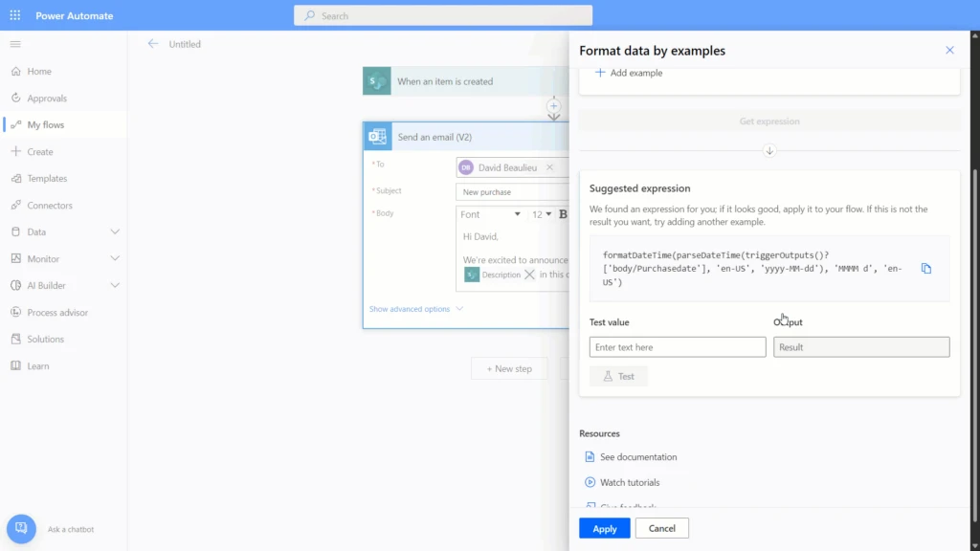Screen dimensions: 980x551
Task: Click the SharePoint icon on the trigger step
Action: [376, 81]
